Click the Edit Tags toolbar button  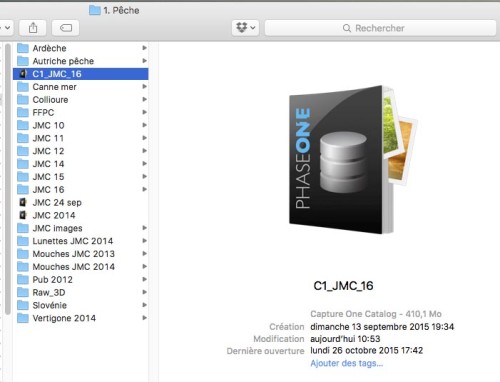(66, 28)
